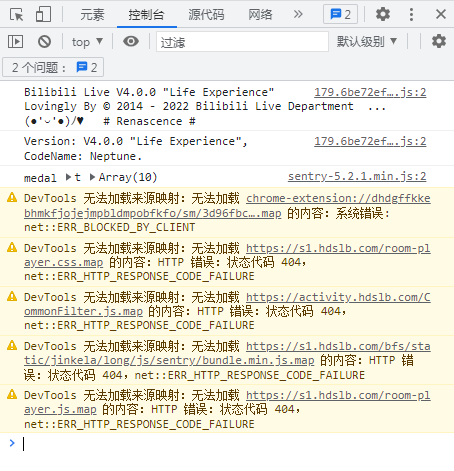
Task: Click the net::ERR_BLOCKED_BY_CLIENT text
Action: (x=110, y=227)
